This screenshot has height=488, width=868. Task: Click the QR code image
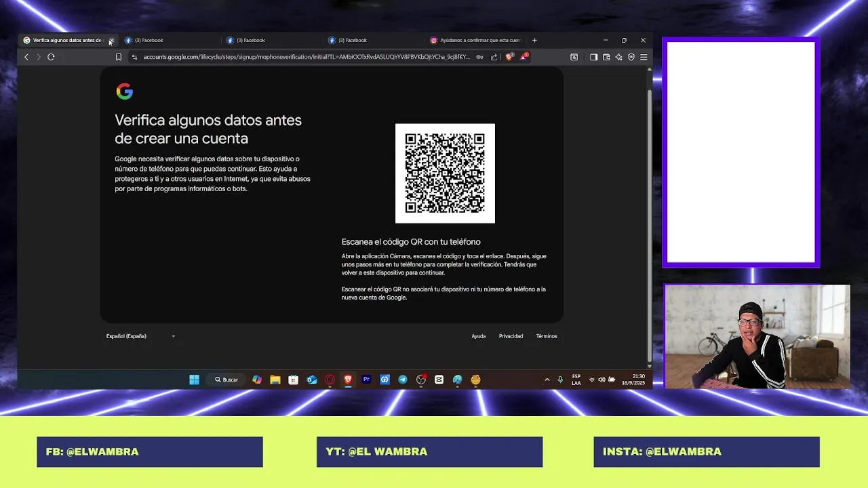(x=445, y=173)
